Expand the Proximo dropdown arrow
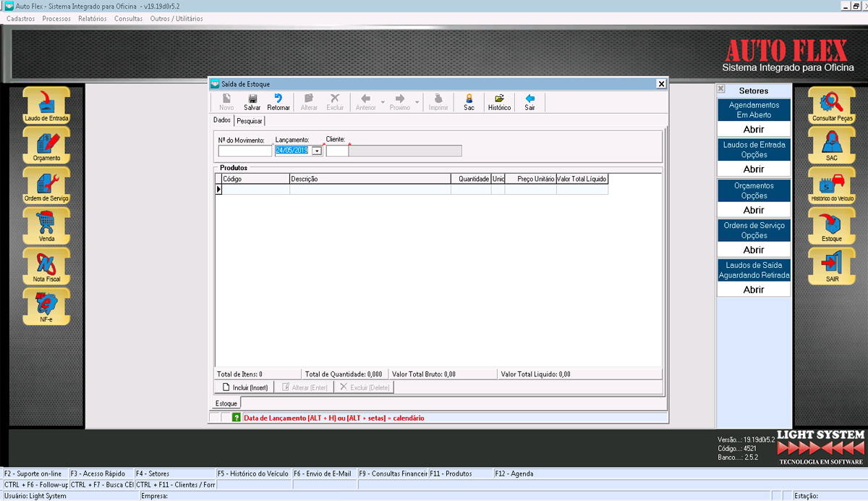The image size is (868, 501). [417, 102]
